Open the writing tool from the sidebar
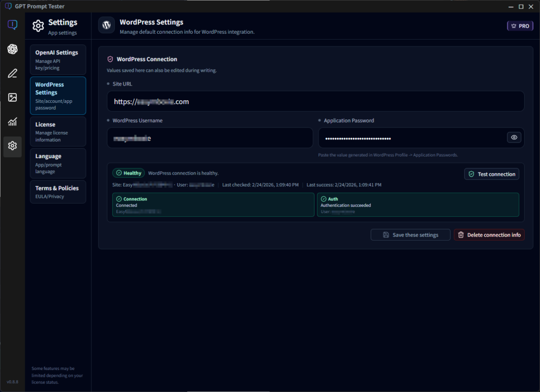Screen dimensions: 540x392 12,73
